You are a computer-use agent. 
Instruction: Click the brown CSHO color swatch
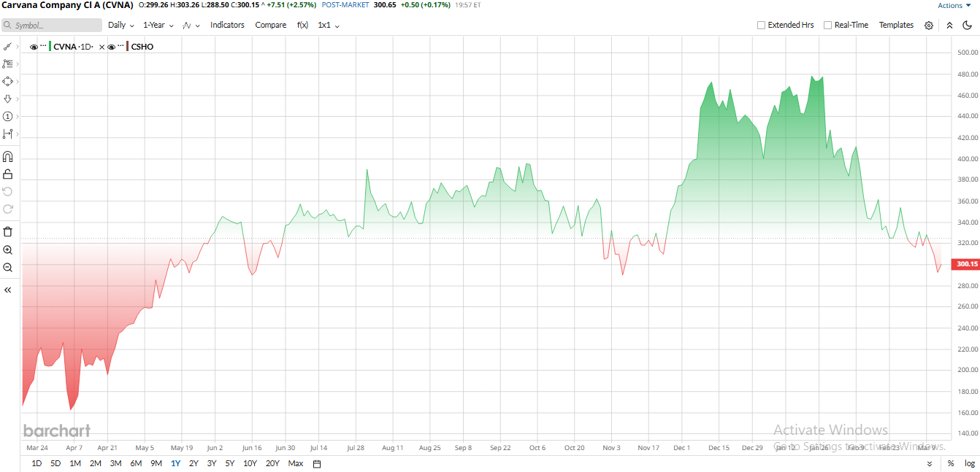pyautogui.click(x=128, y=47)
